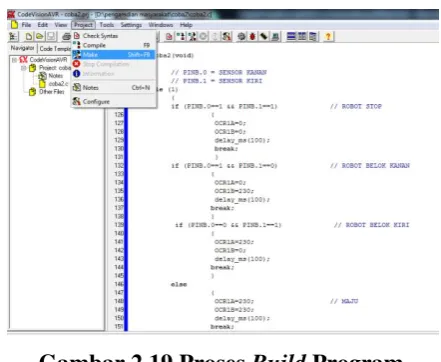Choose Notes Ctrl+N in Project menu
The height and width of the screenshot is (362, 441).
pyautogui.click(x=114, y=88)
